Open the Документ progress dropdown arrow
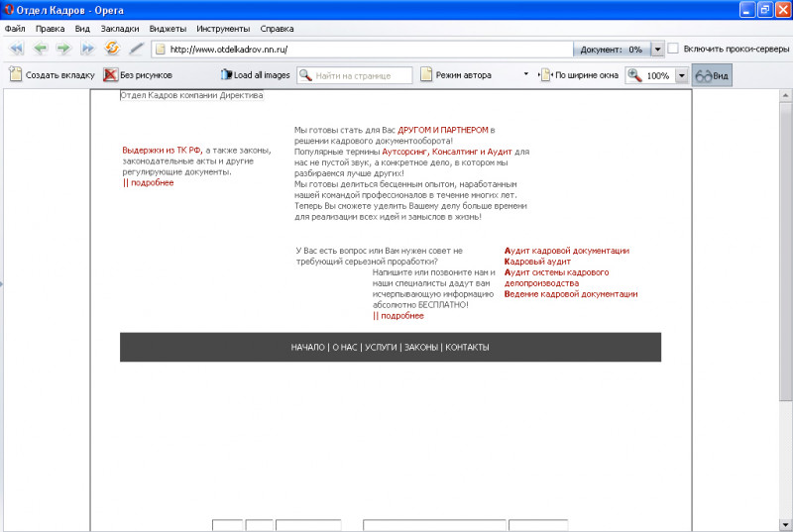The image size is (793, 532). 657,49
